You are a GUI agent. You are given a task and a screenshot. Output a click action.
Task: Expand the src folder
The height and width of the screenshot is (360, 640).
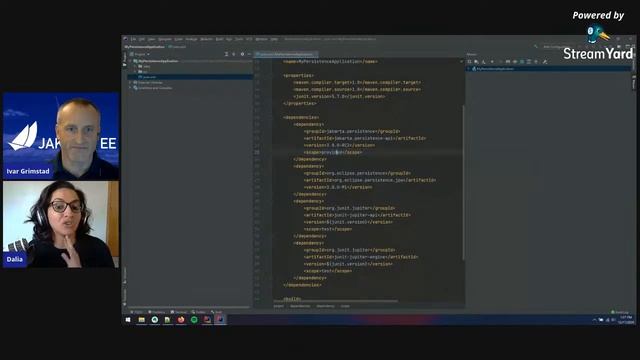click(136, 71)
